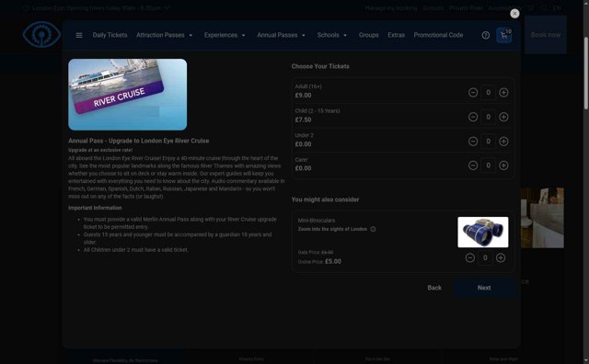This screenshot has height=364, width=589.
Task: Increase Under 2 ticket quantity
Action: [503, 142]
